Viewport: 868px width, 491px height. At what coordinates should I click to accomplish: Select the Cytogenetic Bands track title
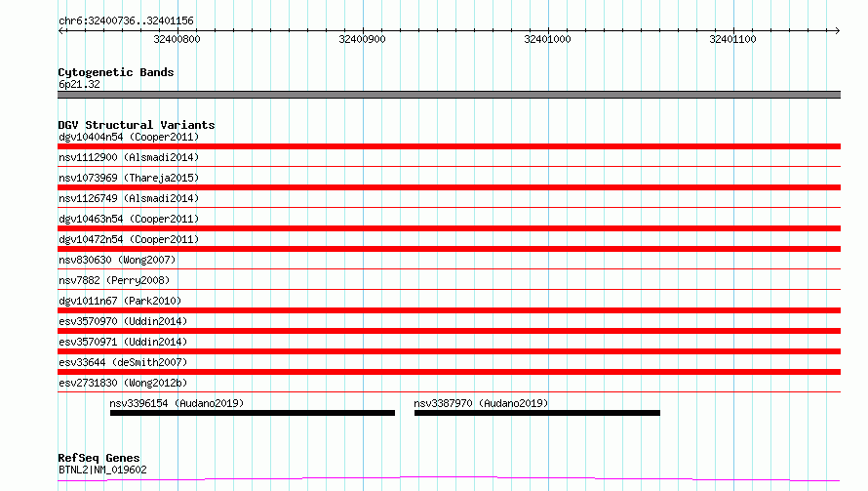tap(116, 72)
